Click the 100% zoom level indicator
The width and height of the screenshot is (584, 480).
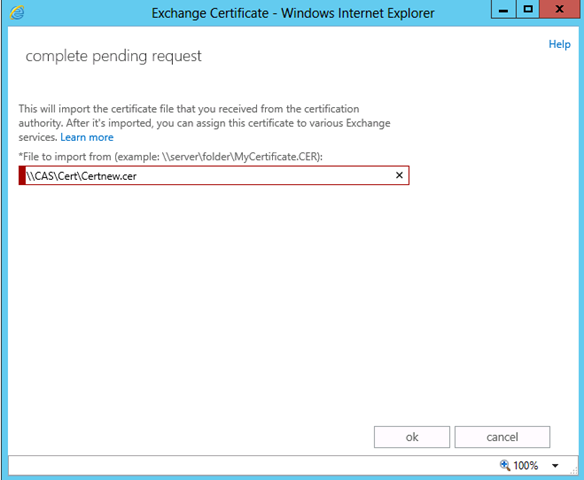[x=526, y=465]
